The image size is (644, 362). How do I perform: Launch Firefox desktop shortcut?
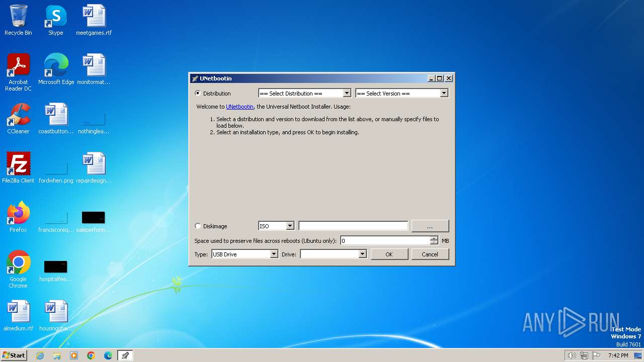pos(18,217)
